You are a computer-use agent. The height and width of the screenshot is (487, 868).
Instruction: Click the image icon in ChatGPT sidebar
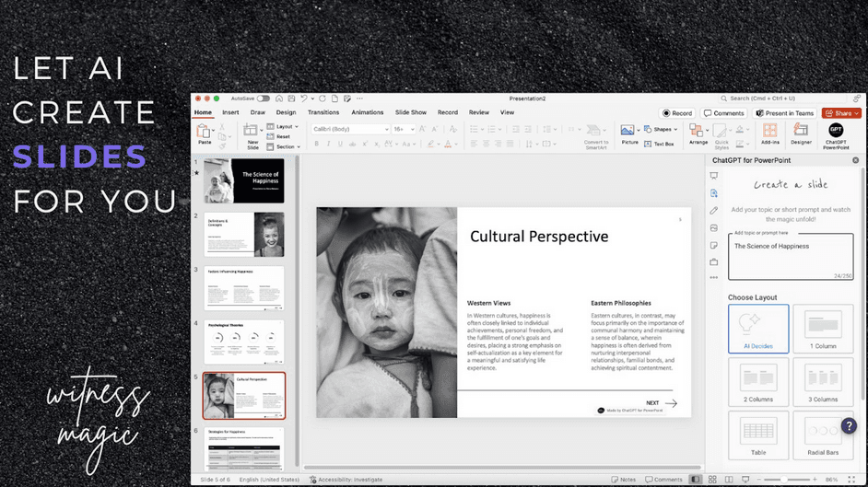[x=714, y=227]
